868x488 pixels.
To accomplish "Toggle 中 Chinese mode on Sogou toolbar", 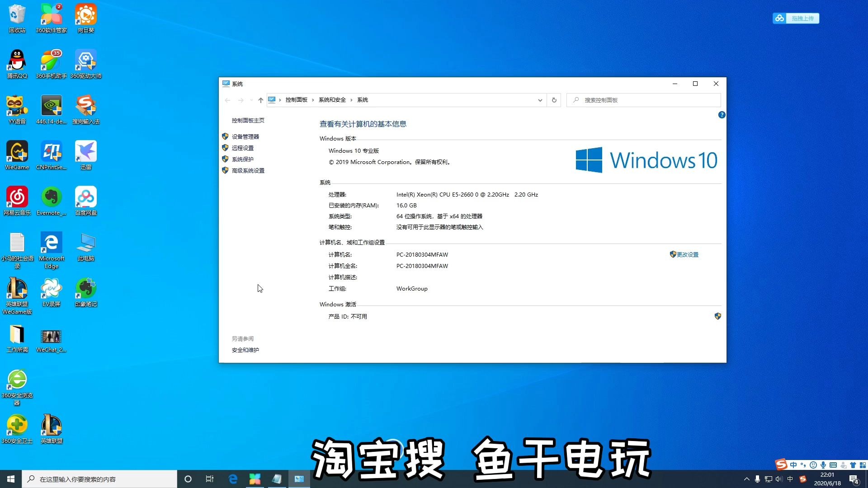I will point(793,465).
